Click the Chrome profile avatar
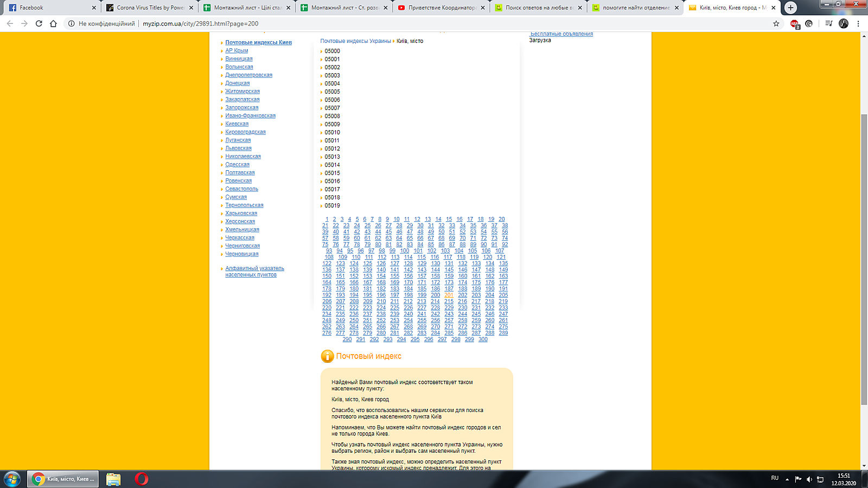This screenshot has width=868, height=488. [843, 23]
